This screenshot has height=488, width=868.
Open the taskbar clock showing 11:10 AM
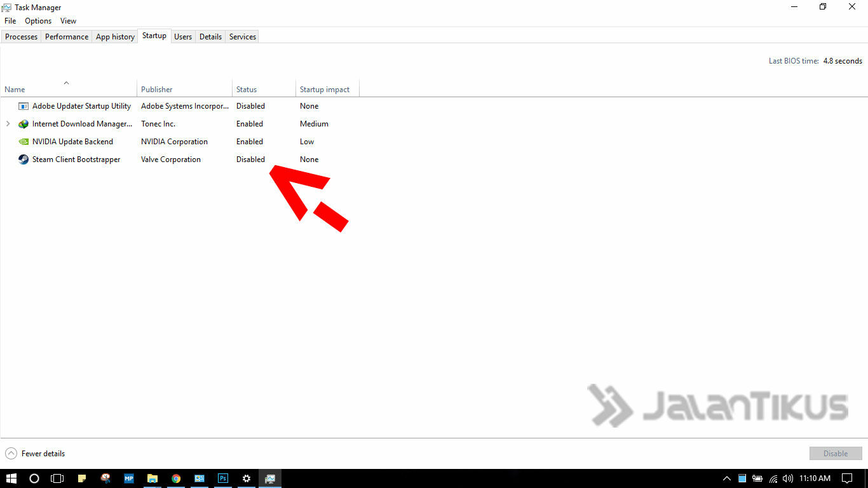[x=815, y=478]
